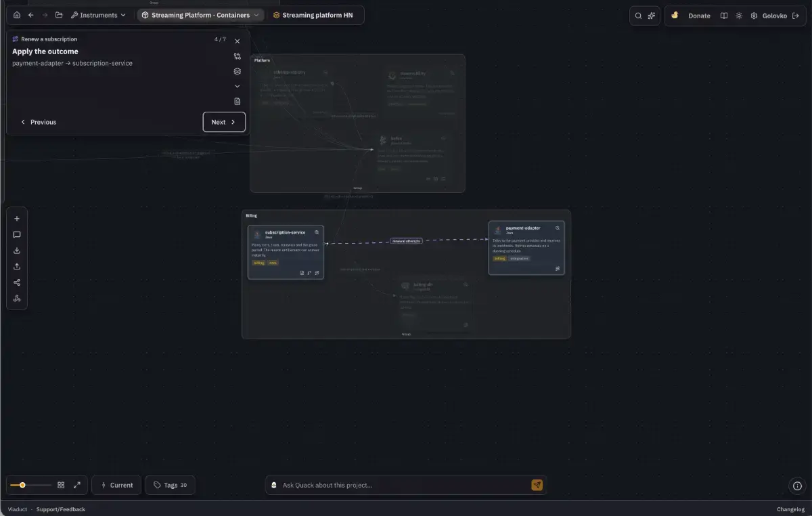
Task: Open the Changelog link
Action: coord(790,509)
